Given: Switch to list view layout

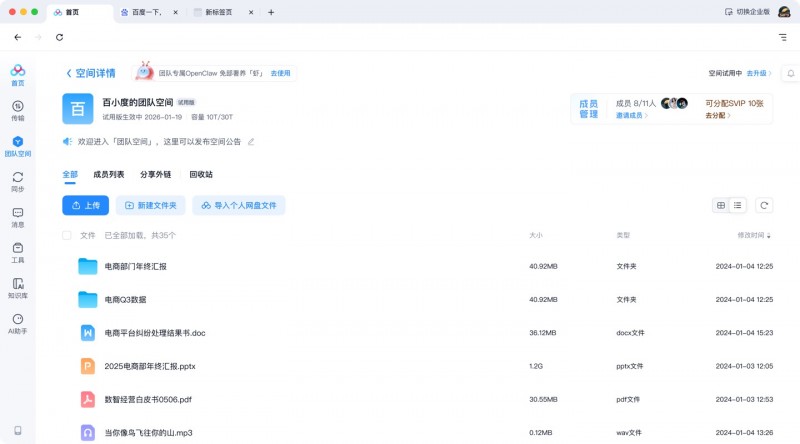Looking at the screenshot, I should click(x=738, y=205).
